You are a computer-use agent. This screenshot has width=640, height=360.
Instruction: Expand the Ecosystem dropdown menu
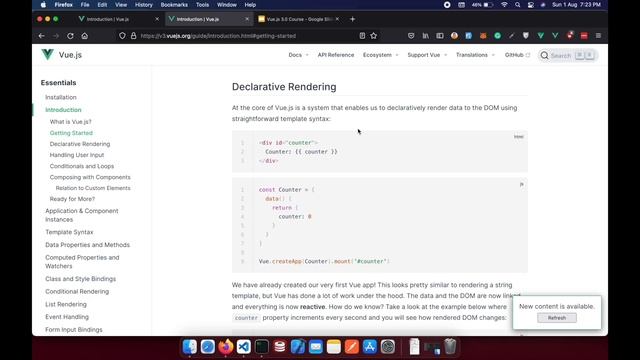[x=380, y=55]
